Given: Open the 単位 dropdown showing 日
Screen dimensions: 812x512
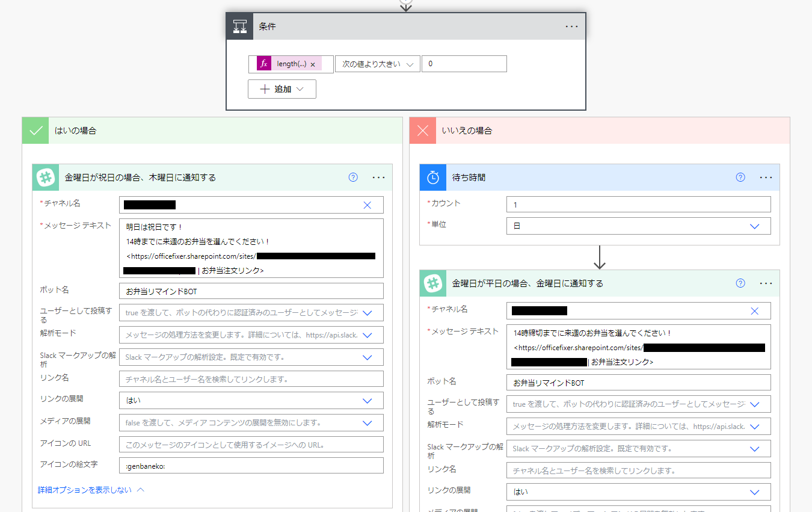Looking at the screenshot, I should click(x=638, y=225).
